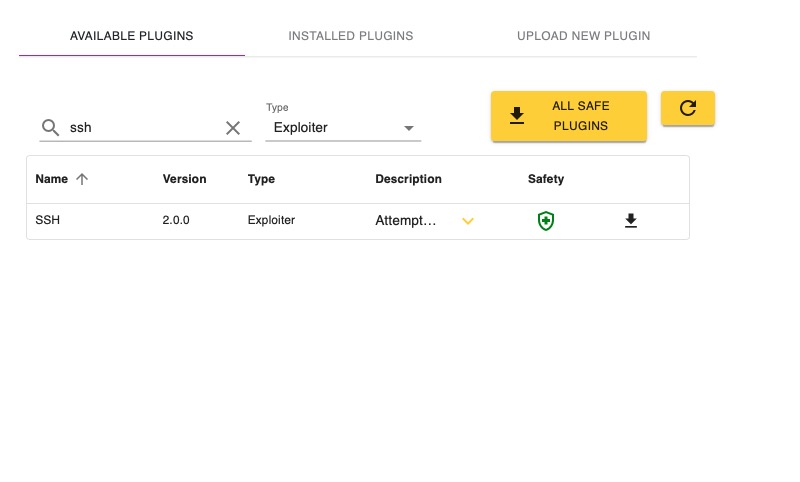The width and height of the screenshot is (800, 482).
Task: Click download icon inside All Safe Plugins
Action: click(517, 116)
